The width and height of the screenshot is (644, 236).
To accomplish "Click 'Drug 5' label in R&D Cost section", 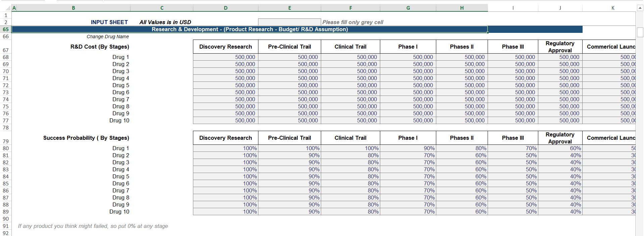I will [121, 85].
